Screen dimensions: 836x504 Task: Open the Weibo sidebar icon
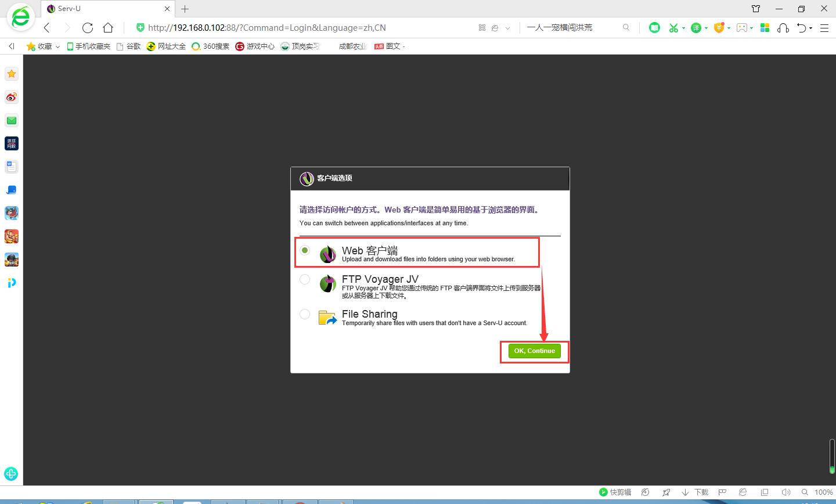click(12, 97)
